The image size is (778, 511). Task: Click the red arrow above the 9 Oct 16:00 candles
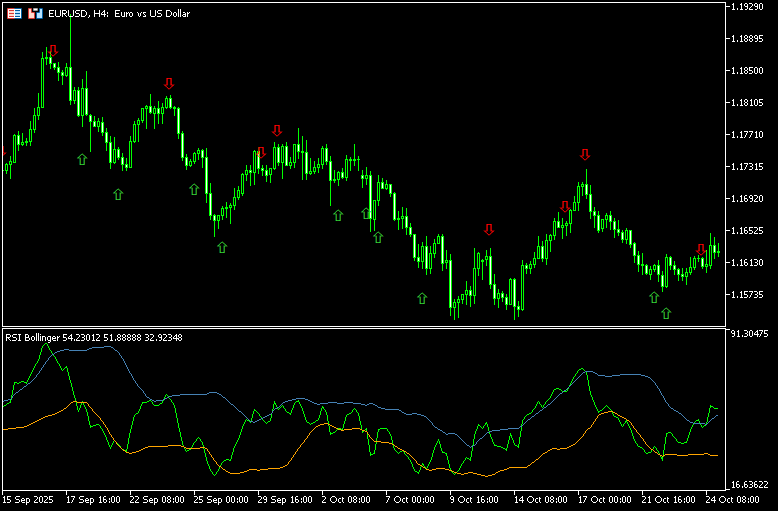[489, 229]
